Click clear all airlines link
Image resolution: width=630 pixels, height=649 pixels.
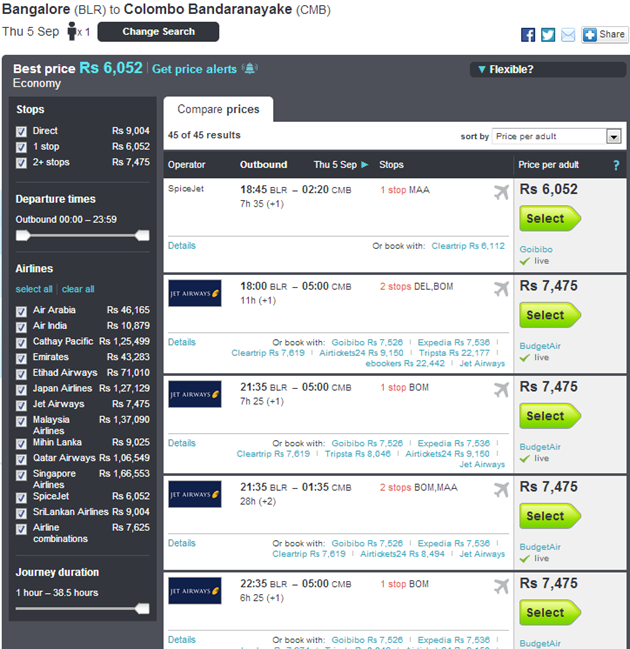pos(78,289)
